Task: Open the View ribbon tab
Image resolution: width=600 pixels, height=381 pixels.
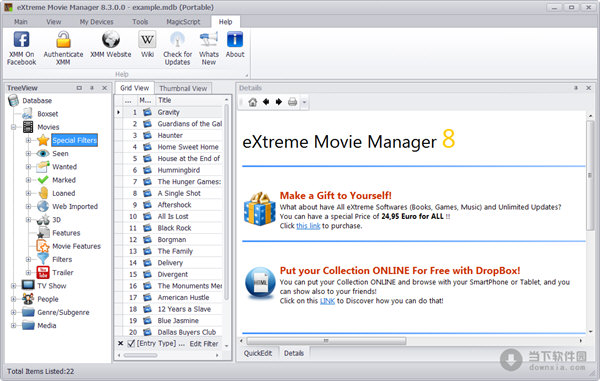Action: click(54, 22)
